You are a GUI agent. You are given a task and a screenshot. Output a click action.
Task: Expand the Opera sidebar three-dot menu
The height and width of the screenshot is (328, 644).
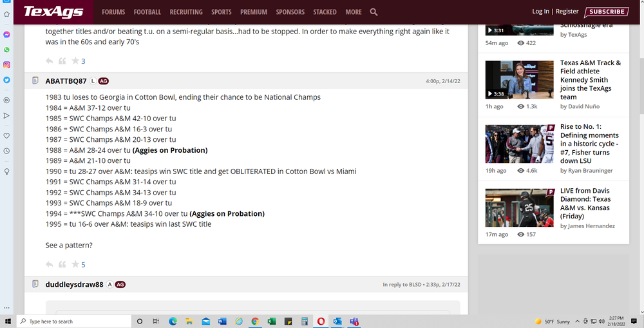[6, 307]
